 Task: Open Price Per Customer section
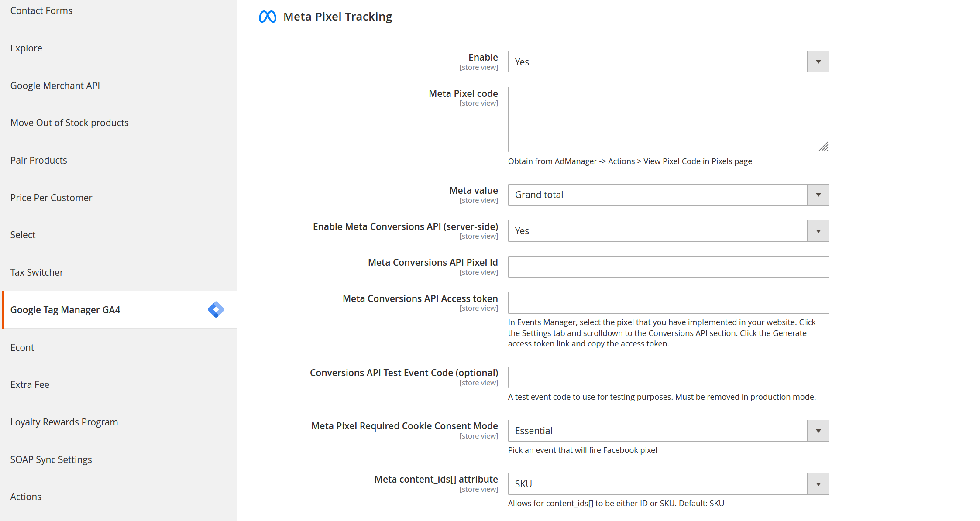(x=51, y=198)
